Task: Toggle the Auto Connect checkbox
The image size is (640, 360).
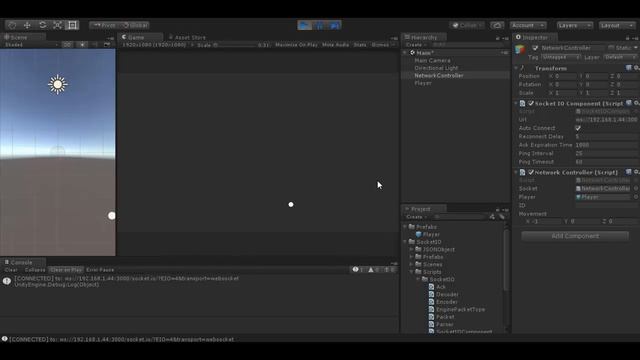Action: click(x=578, y=128)
